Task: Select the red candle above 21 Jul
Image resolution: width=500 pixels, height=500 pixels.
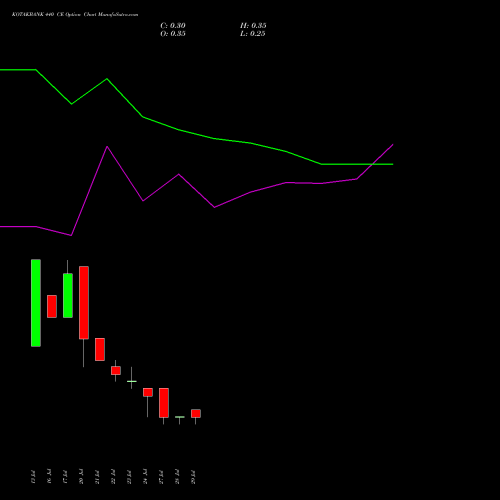Action: 100,349
